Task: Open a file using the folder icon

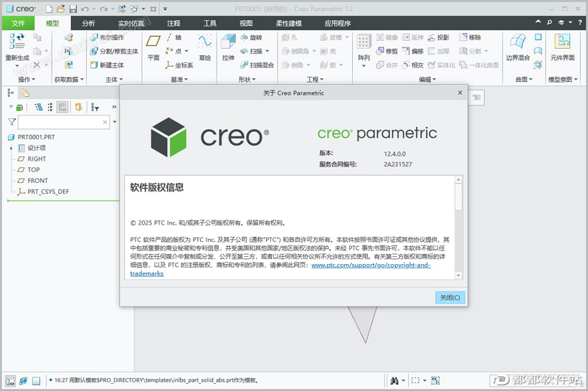Action: coord(61,9)
